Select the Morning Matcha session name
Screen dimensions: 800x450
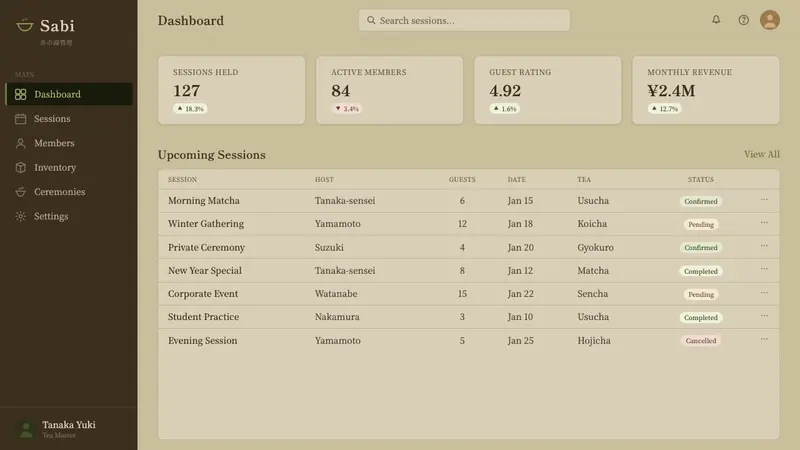click(x=204, y=201)
